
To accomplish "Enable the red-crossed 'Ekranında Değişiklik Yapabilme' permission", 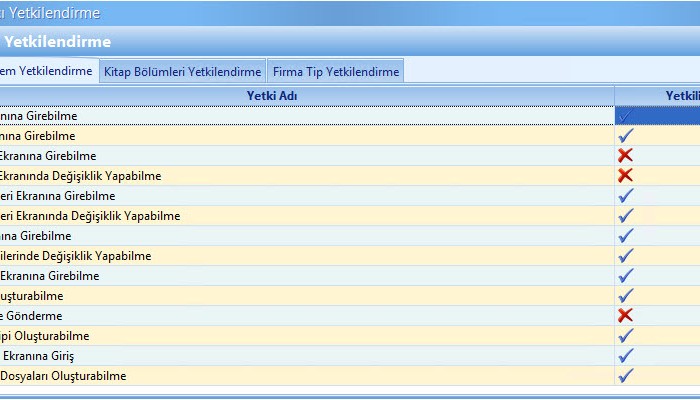I will coord(626,176).
